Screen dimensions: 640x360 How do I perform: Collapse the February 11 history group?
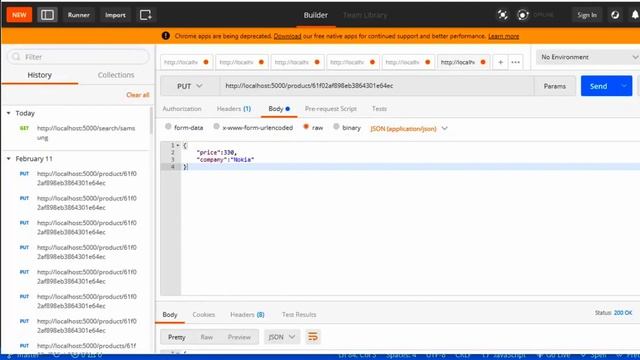pyautogui.click(x=9, y=158)
